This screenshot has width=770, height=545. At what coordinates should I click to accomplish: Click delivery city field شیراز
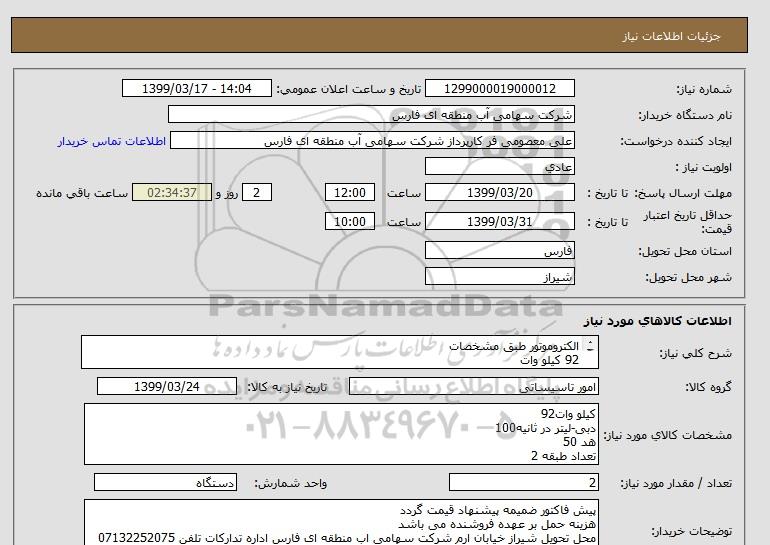(499, 276)
